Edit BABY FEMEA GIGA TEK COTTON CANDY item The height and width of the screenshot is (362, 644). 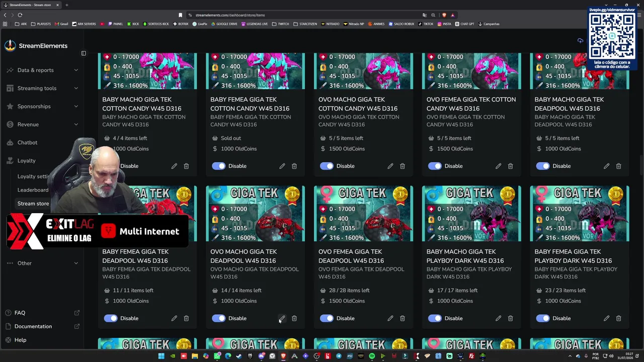pos(282,166)
